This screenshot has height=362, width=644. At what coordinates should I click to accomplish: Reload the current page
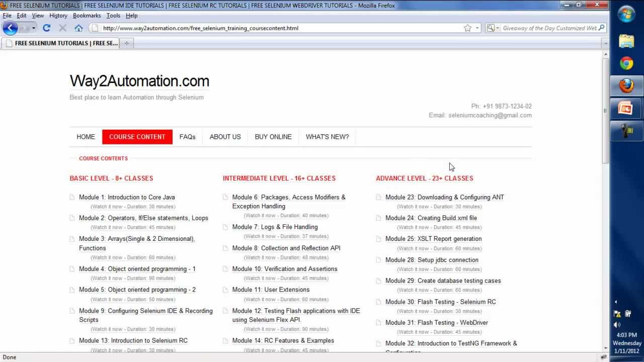pos(47,28)
